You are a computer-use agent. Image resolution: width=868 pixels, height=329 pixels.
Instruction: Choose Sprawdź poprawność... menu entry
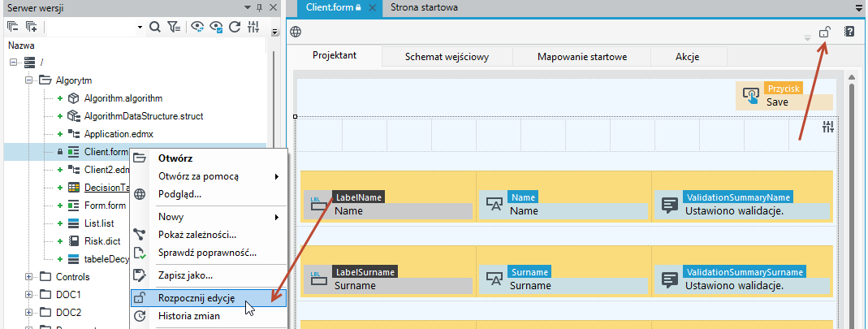point(209,253)
